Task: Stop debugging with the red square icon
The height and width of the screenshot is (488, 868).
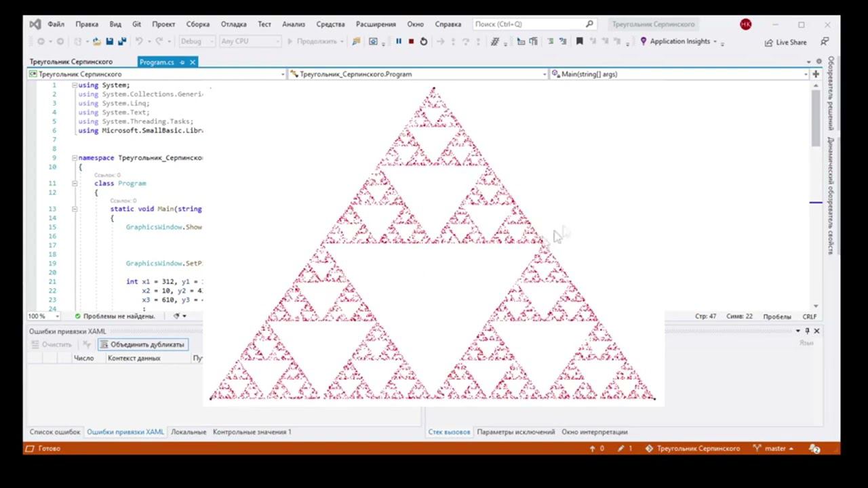Action: tap(411, 41)
